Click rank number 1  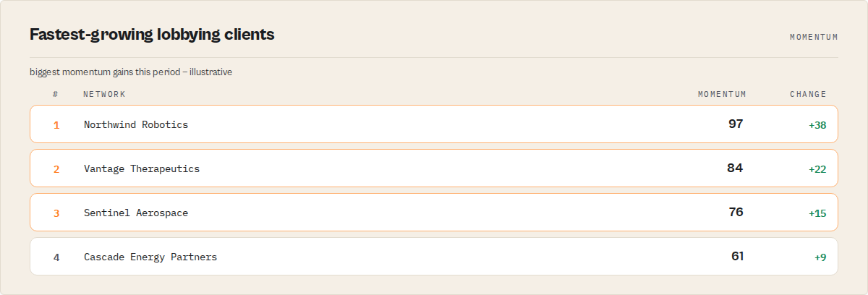[x=56, y=125]
